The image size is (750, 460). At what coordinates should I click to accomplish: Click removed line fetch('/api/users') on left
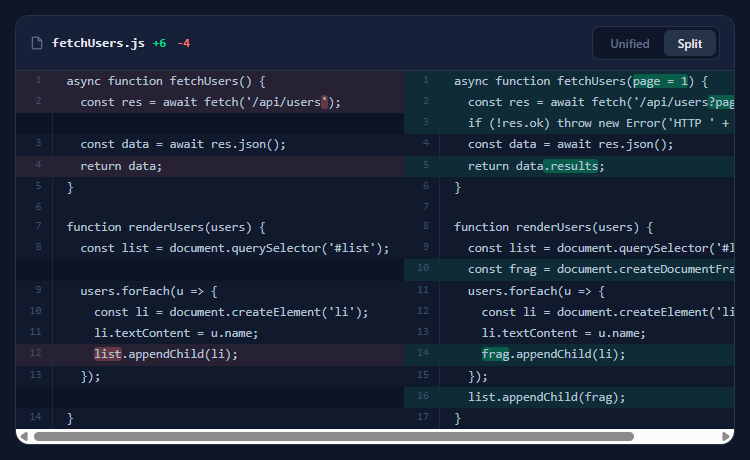[210, 102]
